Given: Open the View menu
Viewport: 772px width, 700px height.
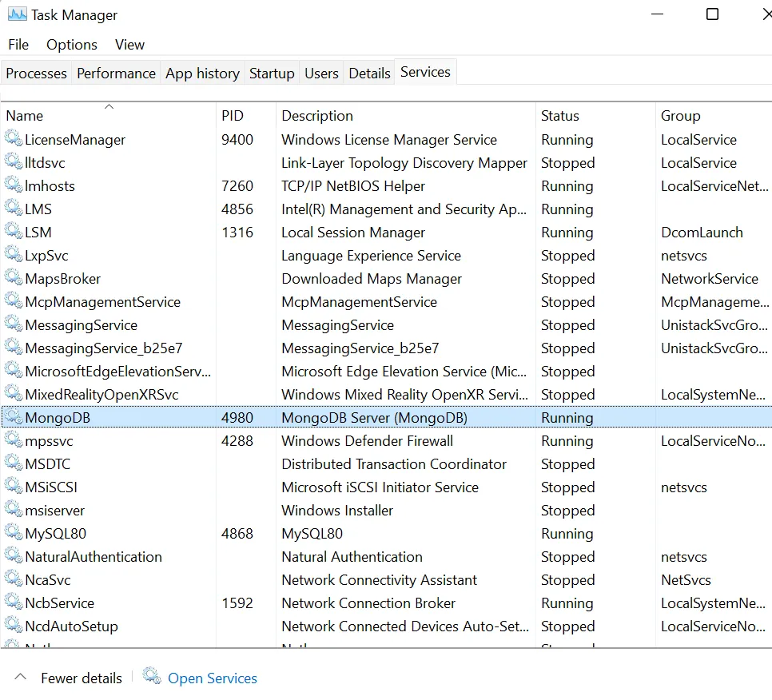Looking at the screenshot, I should click(x=130, y=45).
